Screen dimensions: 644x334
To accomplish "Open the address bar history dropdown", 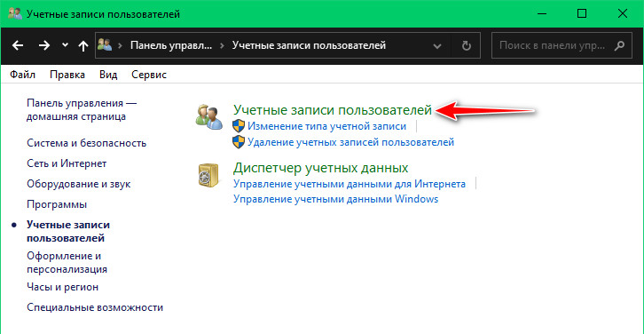I will (437, 45).
